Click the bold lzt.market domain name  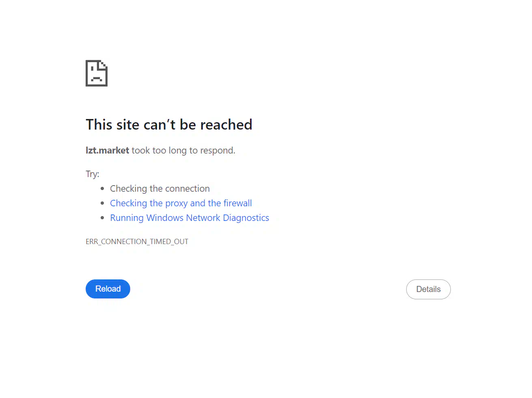108,150
